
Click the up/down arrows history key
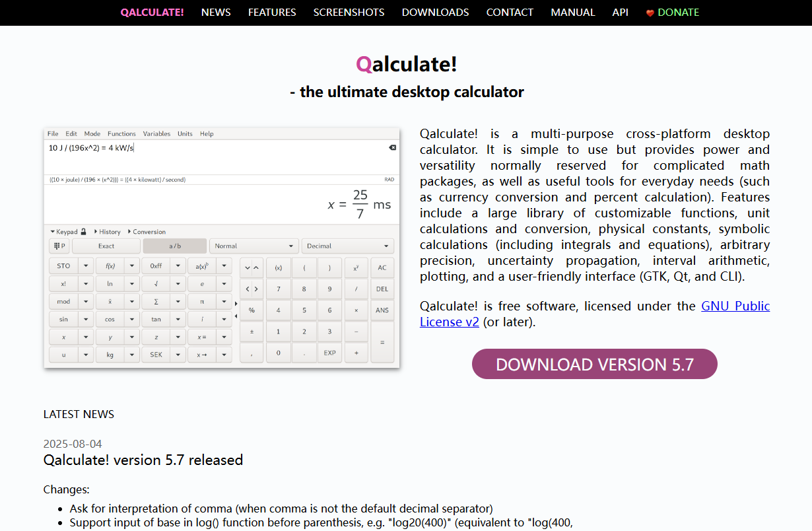tap(252, 268)
